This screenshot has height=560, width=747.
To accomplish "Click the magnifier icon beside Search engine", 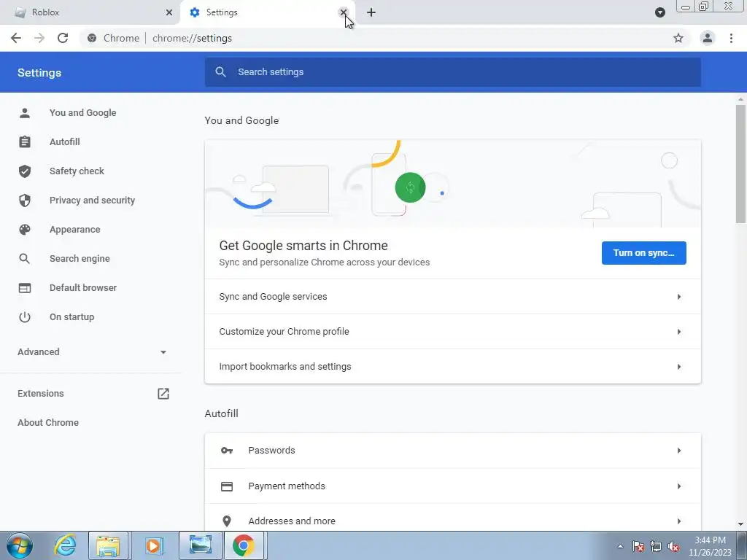I will [x=25, y=259].
